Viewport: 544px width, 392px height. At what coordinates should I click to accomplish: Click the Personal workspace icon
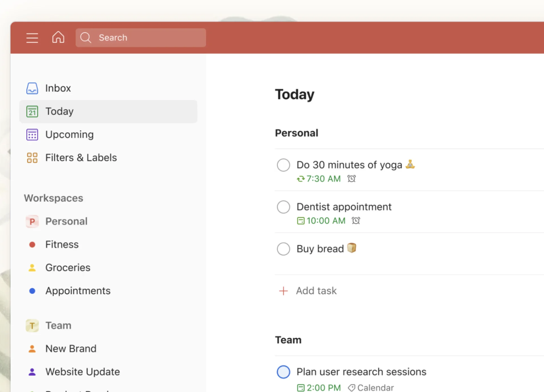[x=32, y=221]
